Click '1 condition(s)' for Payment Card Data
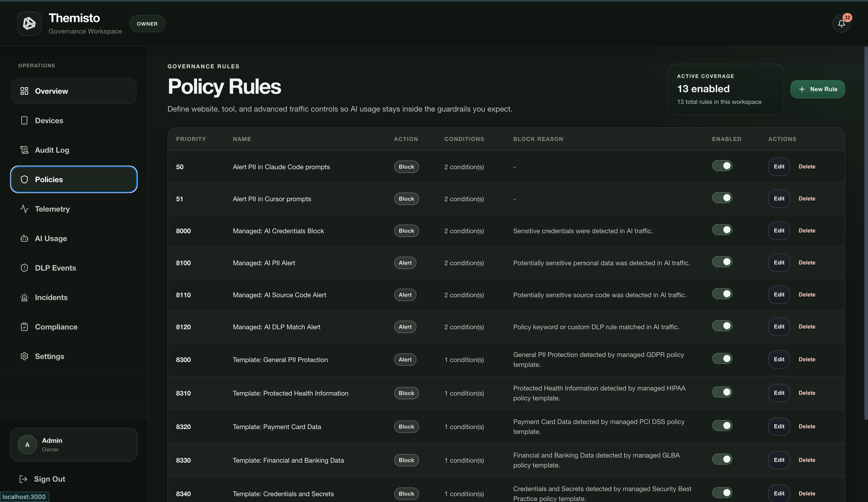This screenshot has height=502, width=868. coord(464,427)
